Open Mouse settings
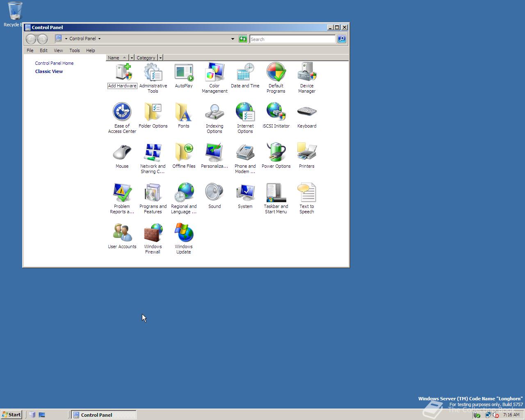This screenshot has height=420, width=525. pos(122,156)
